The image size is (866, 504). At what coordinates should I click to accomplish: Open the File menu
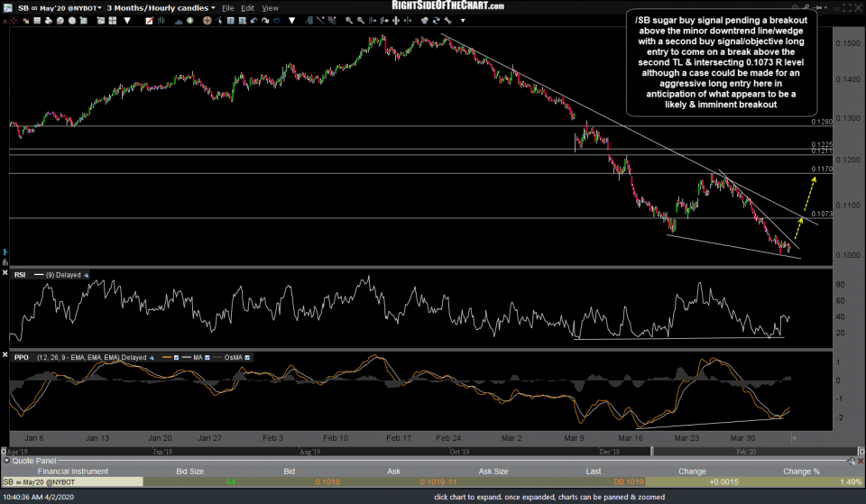point(229,7)
